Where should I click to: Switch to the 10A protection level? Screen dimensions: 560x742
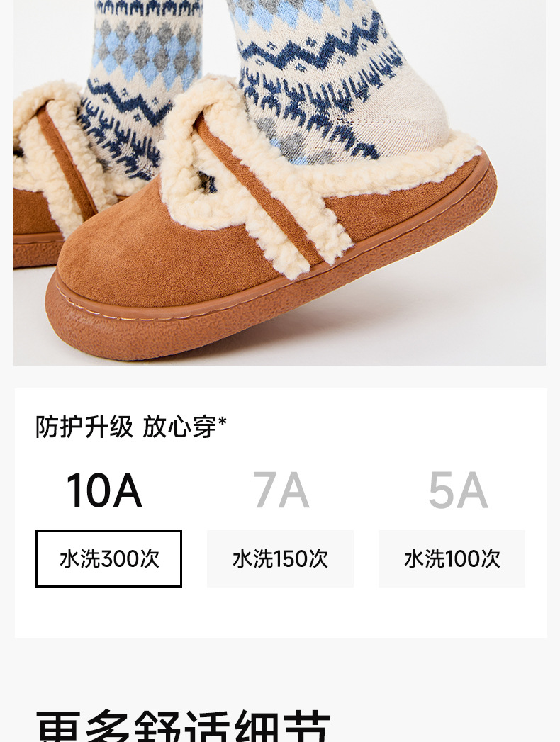pyautogui.click(x=104, y=490)
